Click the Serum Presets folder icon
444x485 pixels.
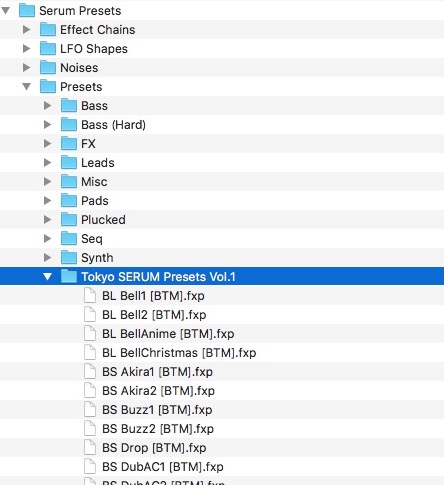click(27, 10)
